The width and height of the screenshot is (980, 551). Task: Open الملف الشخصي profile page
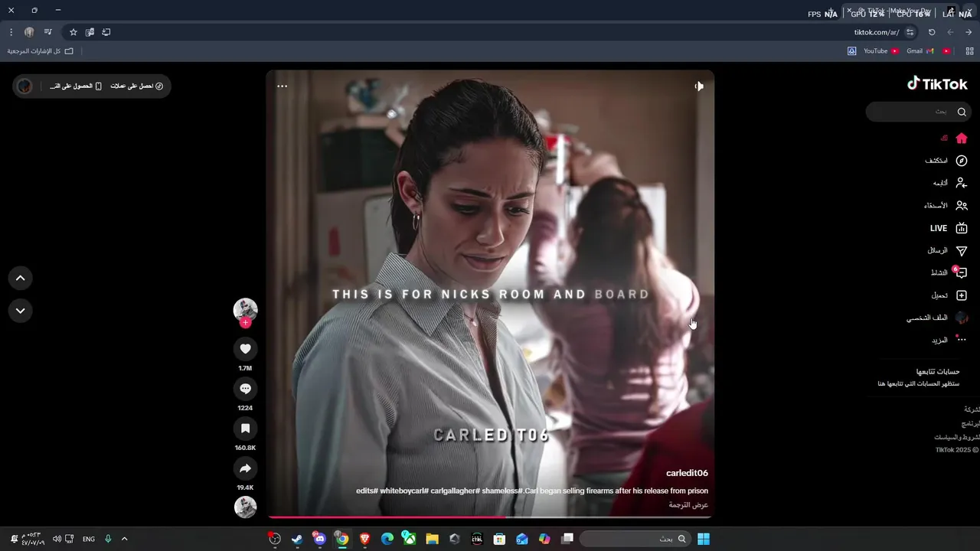tap(937, 318)
